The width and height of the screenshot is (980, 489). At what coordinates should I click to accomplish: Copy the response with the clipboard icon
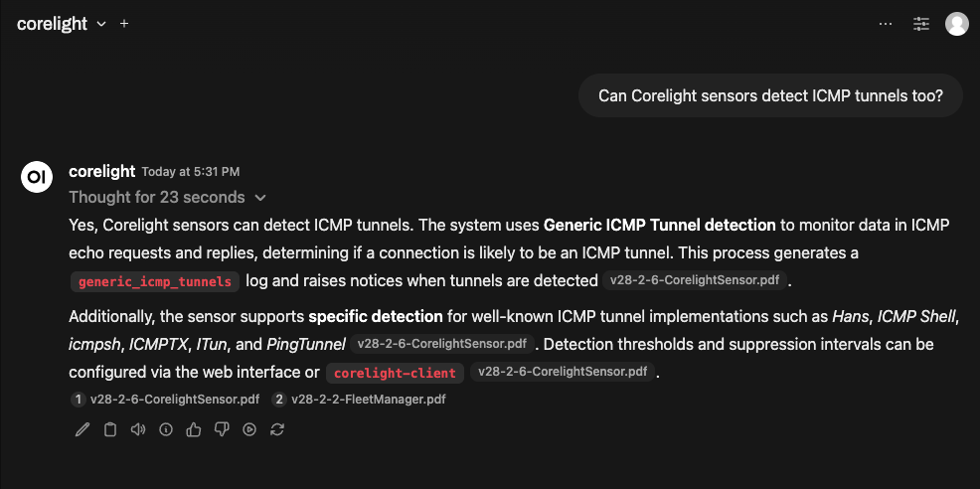coord(110,429)
